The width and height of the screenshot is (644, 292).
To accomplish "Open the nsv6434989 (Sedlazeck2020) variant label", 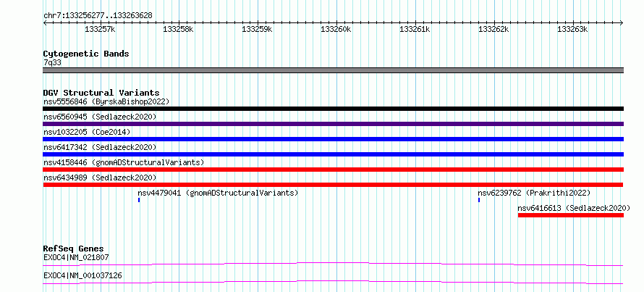I will [100, 178].
